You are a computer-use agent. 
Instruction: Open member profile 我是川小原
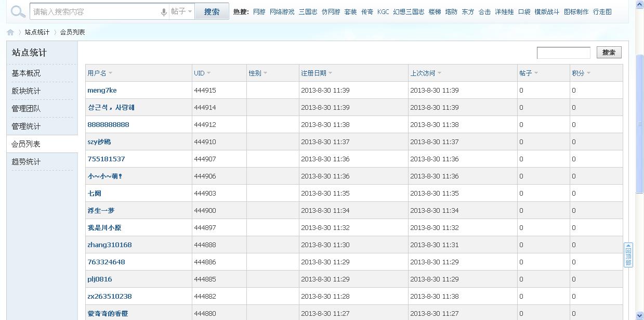tap(104, 228)
